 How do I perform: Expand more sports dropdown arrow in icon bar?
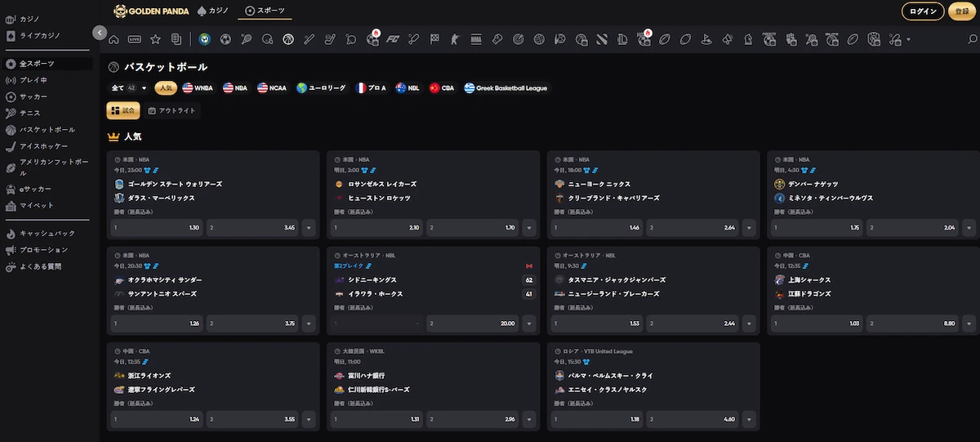click(909, 39)
